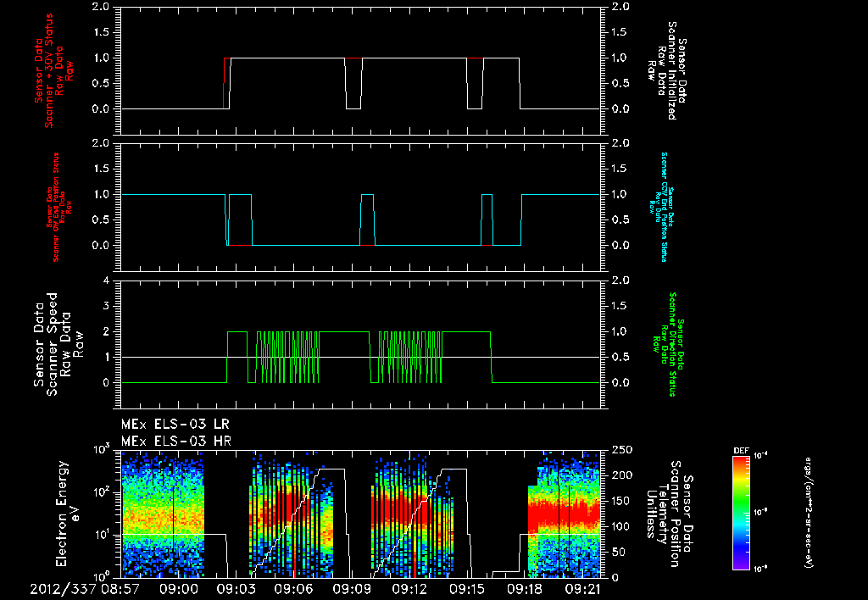Click the 3 tick on the Scanner Speed axis
The width and height of the screenshot is (868, 600).
coord(107,306)
